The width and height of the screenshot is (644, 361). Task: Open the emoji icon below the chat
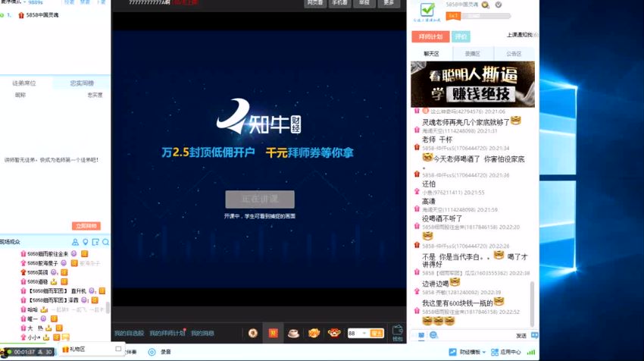pos(421,335)
